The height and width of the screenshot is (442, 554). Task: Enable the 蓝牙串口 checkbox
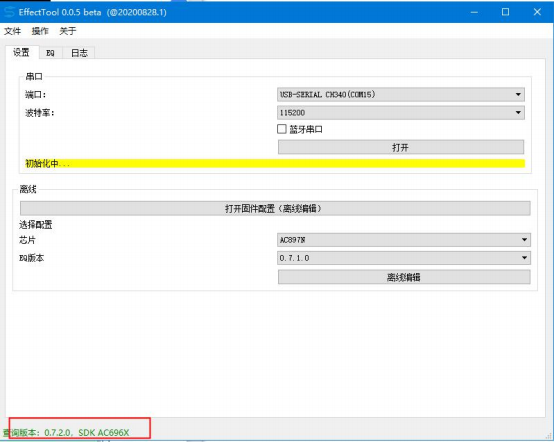pos(282,129)
